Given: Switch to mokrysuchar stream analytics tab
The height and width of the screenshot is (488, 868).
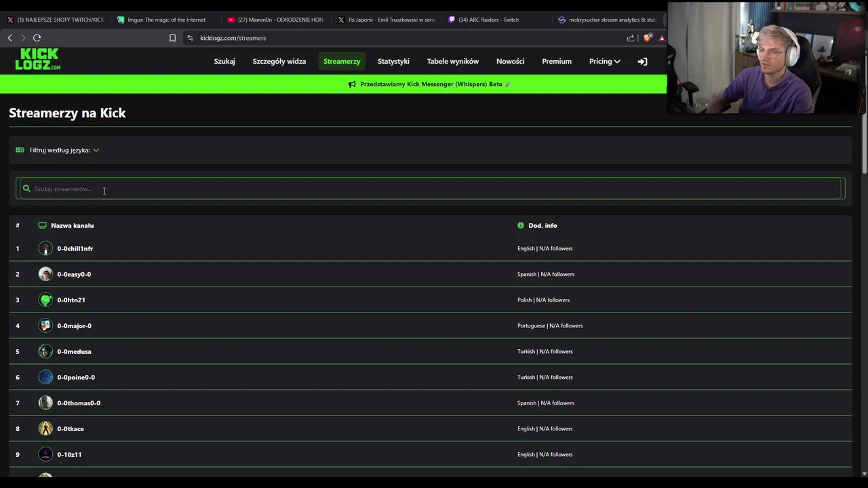Looking at the screenshot, I should coord(607,20).
